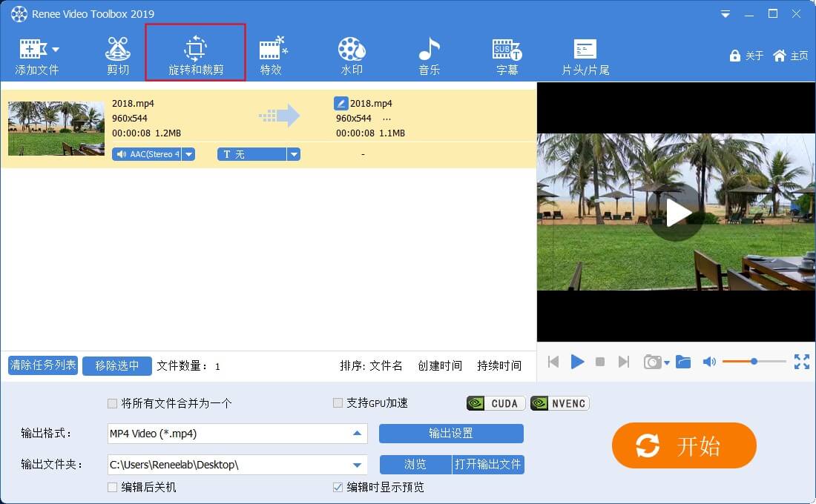Open the 输出格式 MP4 Video combo box

(x=237, y=434)
